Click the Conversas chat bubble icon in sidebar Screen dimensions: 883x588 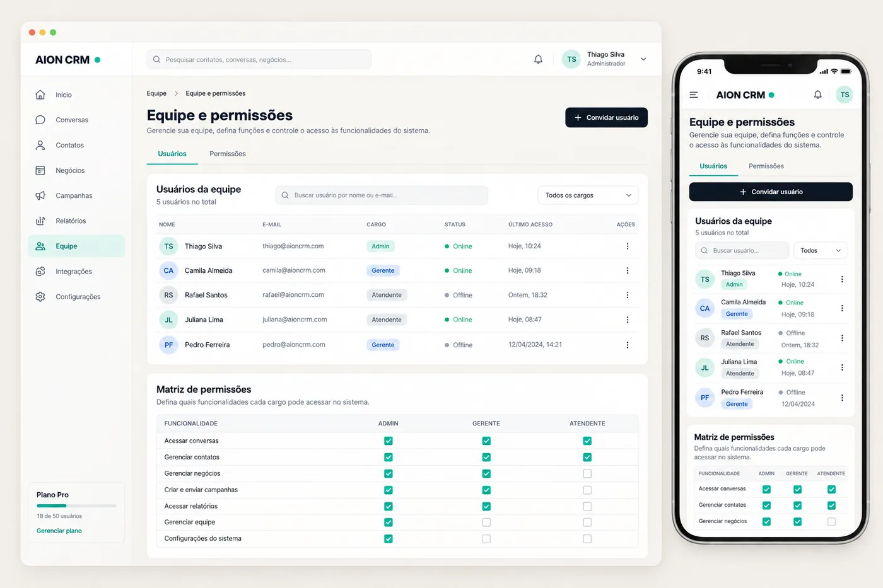click(x=40, y=120)
